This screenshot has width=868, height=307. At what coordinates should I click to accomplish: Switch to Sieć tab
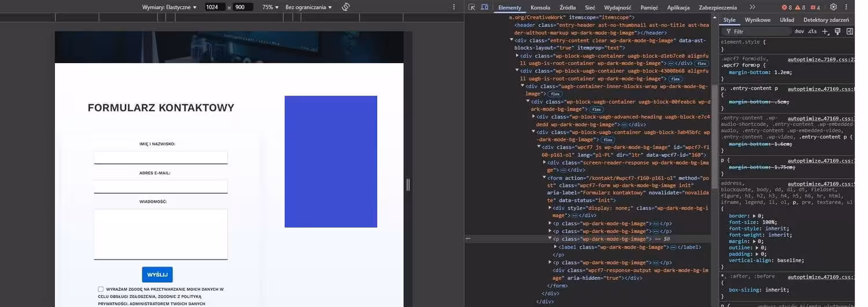[x=590, y=8]
